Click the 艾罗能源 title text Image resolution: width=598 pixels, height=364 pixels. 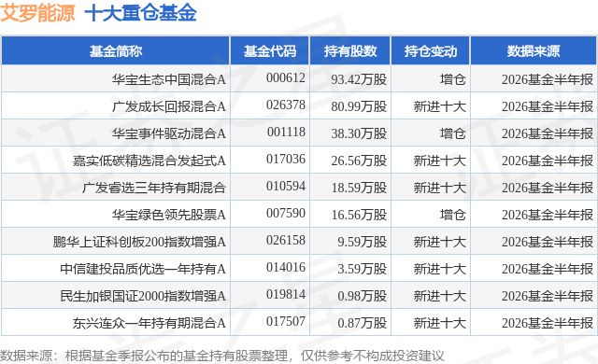coord(37,13)
